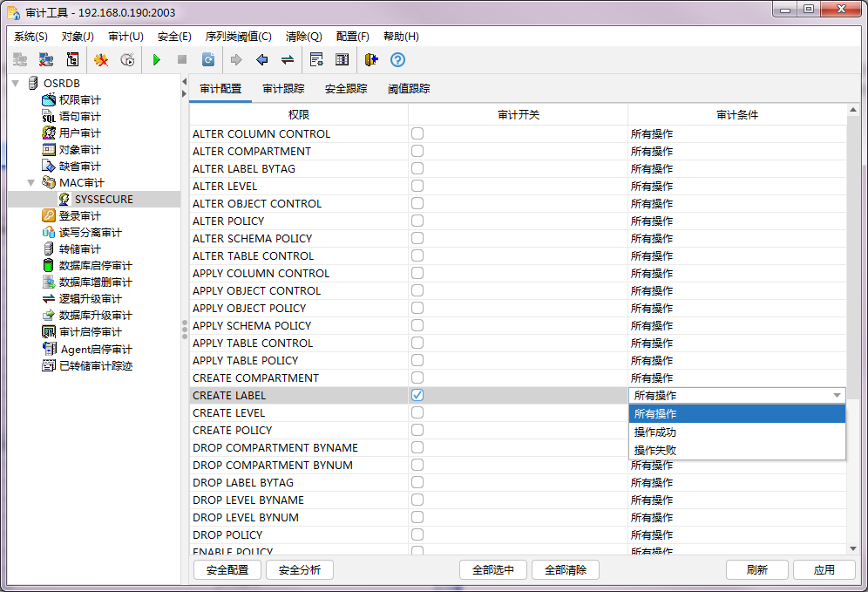Viewport: 868px width, 592px height.
Task: Open the 审计(U) menu
Action: [125, 37]
